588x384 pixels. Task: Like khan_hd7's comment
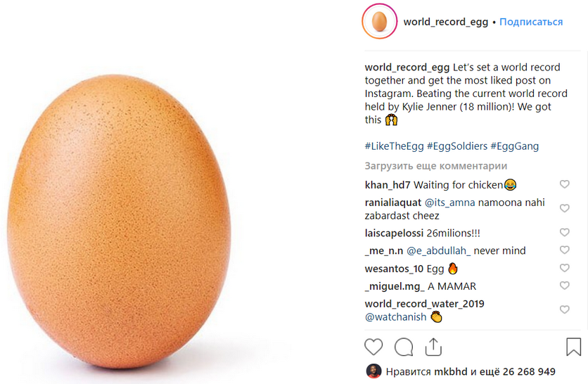click(564, 184)
